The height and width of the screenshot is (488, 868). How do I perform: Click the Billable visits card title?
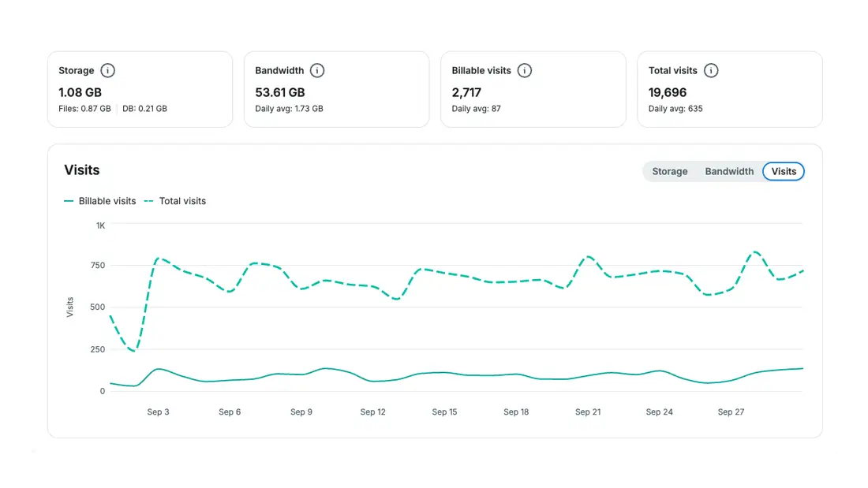point(481,70)
